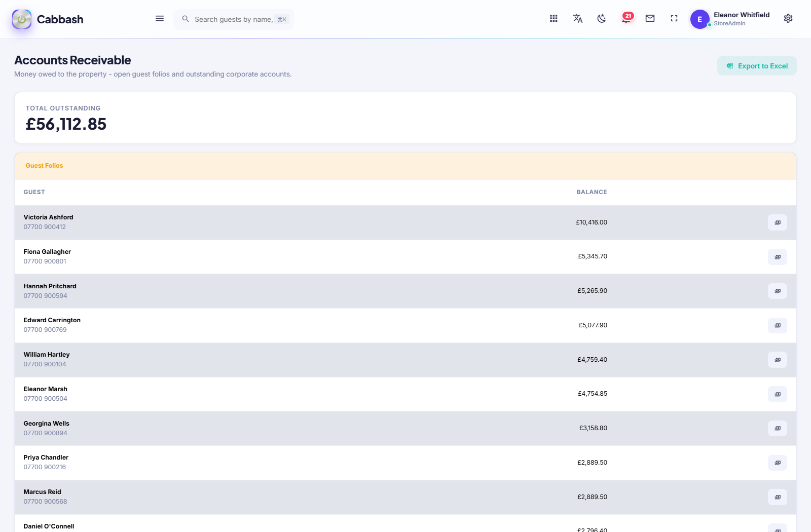Toggle dark mode moon icon
Image resolution: width=811 pixels, height=532 pixels.
(x=602, y=18)
